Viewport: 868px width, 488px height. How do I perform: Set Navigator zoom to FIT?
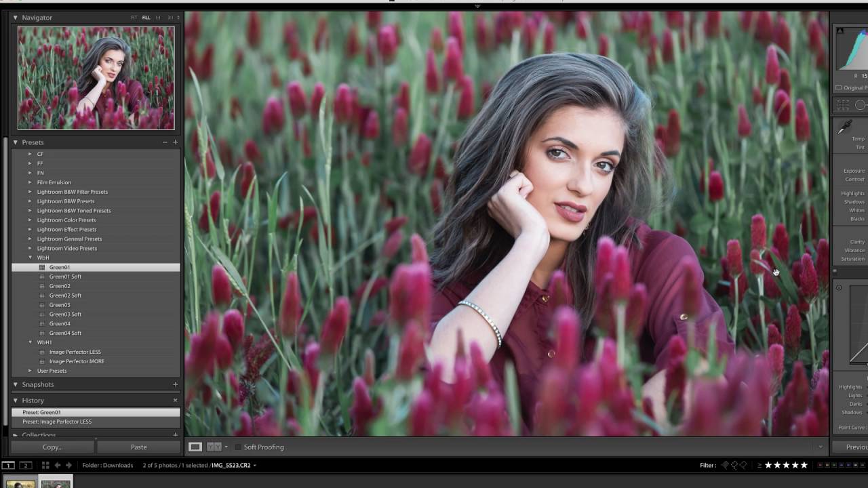[x=134, y=18]
